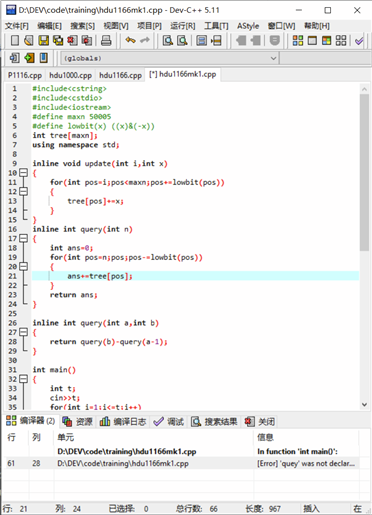Click the editor vertical scrollbar down arrow
372x515 pixels.
point(364,405)
